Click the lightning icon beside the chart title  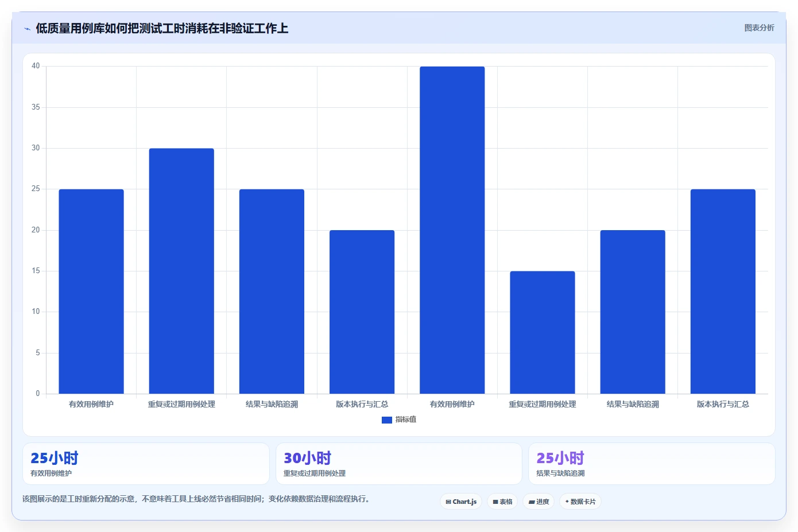(27, 29)
